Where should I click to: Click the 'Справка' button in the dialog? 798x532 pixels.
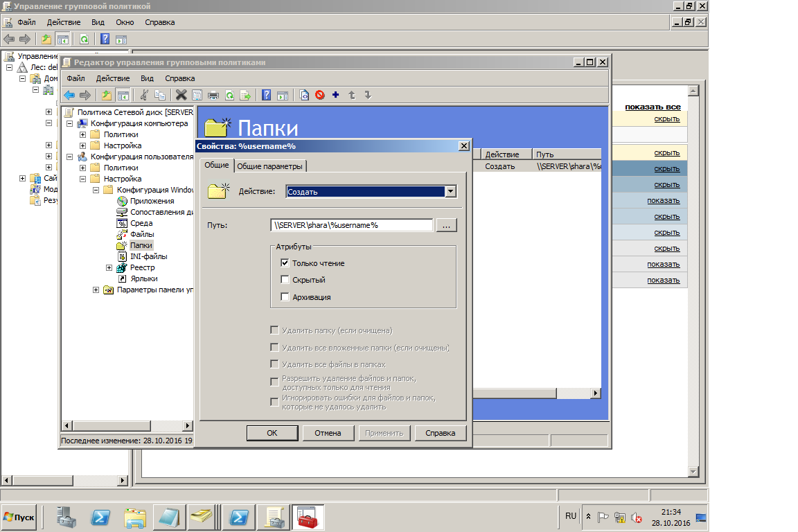(441, 433)
